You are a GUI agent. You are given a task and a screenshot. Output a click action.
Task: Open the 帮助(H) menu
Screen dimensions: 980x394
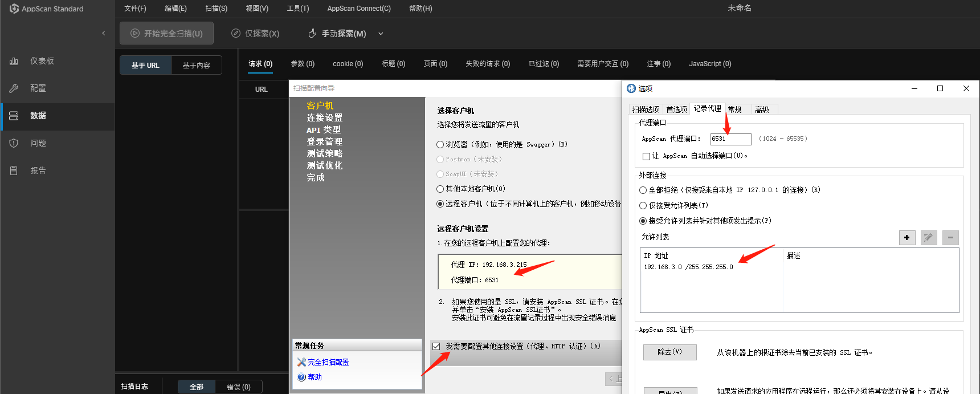point(420,9)
